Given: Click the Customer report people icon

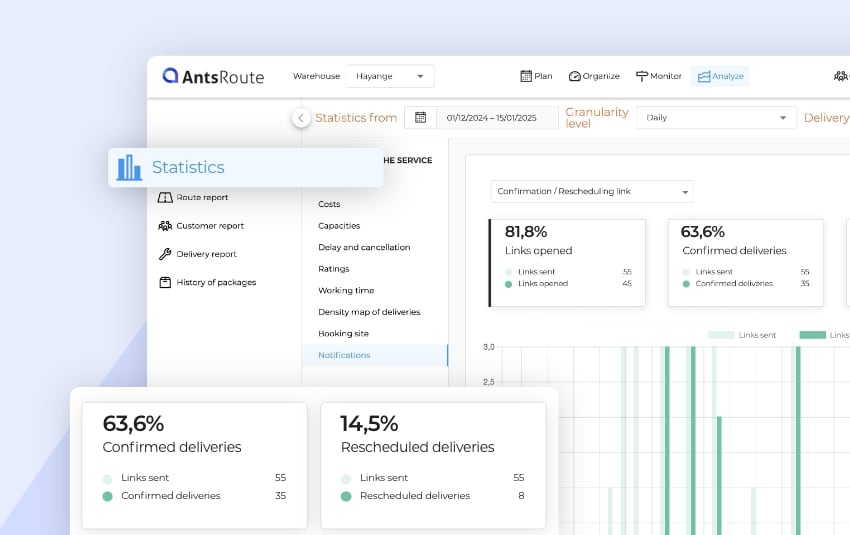Looking at the screenshot, I should pos(165,225).
